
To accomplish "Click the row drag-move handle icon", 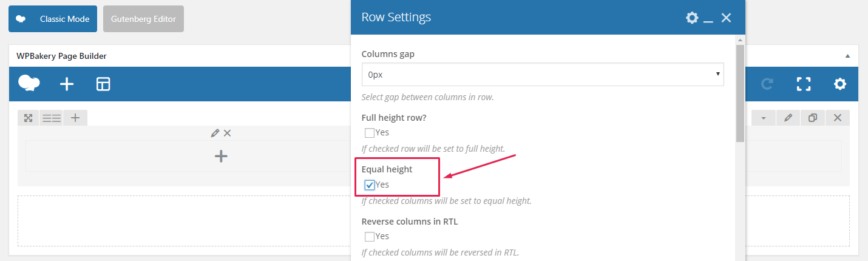I will 28,118.
